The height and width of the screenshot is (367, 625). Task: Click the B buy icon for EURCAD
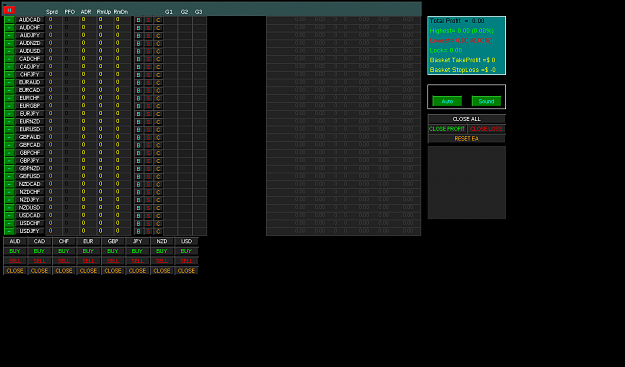[138, 91]
